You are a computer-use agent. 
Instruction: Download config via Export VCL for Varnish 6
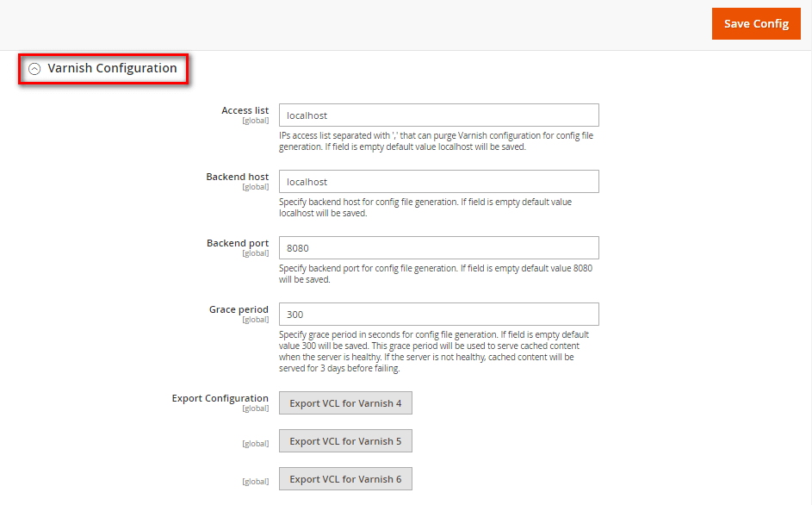tap(345, 479)
